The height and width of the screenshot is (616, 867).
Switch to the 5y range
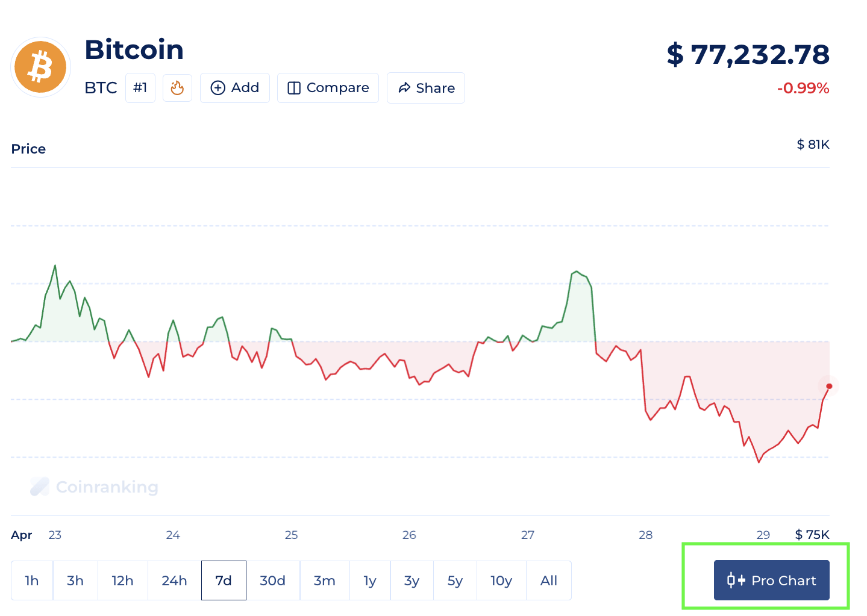pyautogui.click(x=455, y=580)
